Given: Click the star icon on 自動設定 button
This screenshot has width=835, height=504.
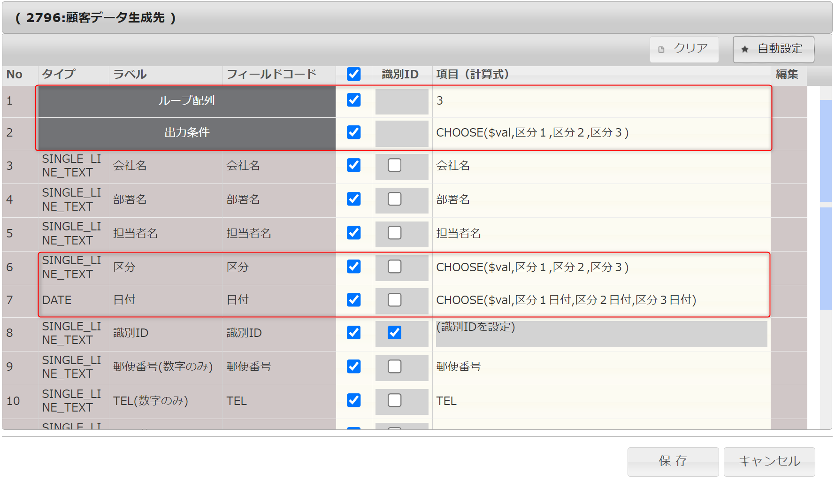Looking at the screenshot, I should point(745,49).
